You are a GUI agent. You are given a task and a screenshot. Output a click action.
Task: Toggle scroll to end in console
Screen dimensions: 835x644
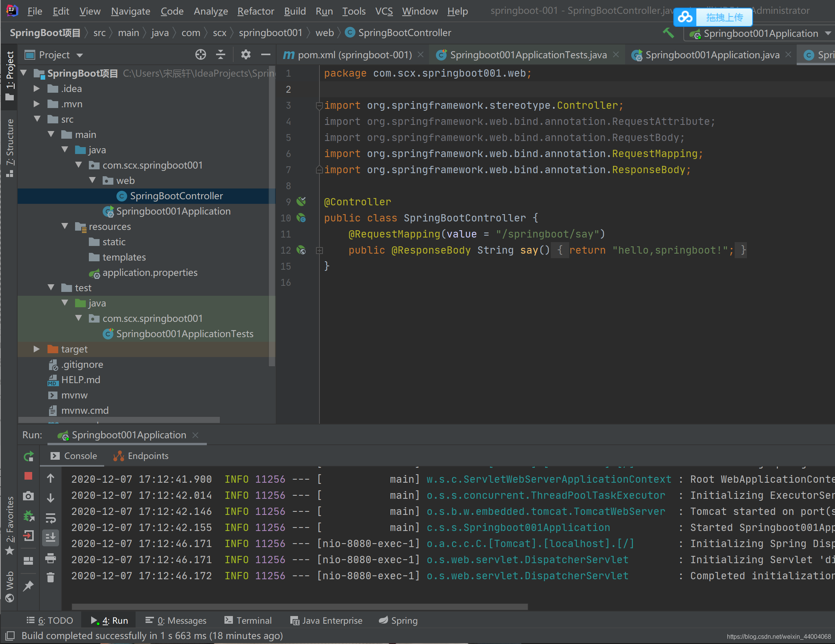click(51, 537)
